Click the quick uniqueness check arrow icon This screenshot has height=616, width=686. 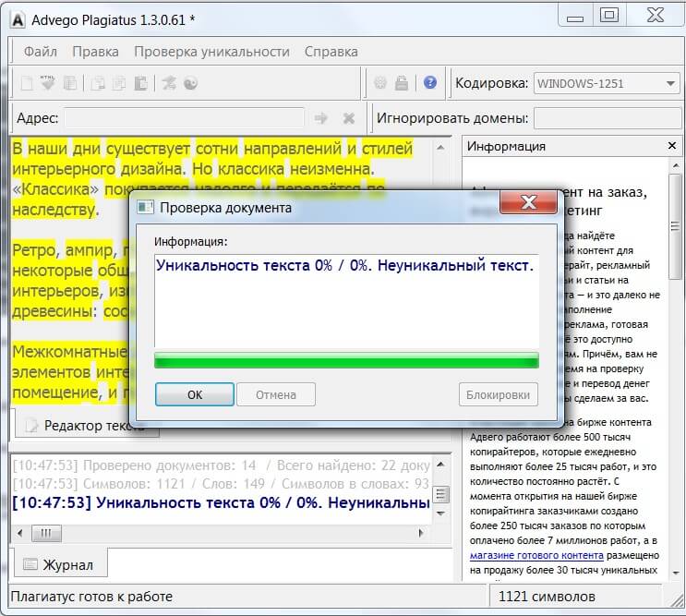pyautogui.click(x=169, y=83)
